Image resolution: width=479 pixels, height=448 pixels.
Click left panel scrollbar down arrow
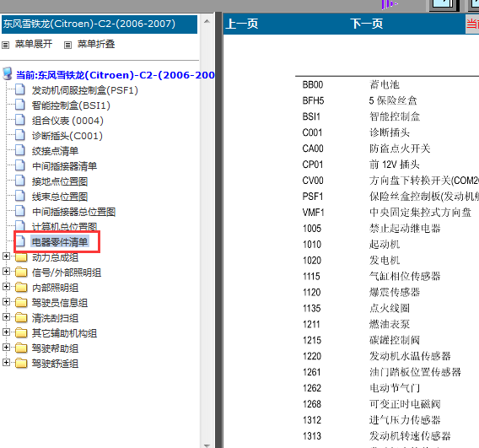[x=207, y=445]
